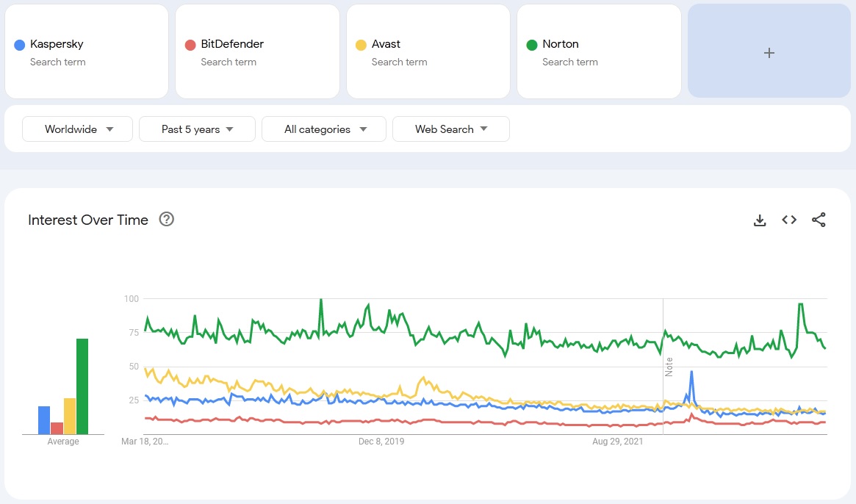
Task: Click the blue Kaspersky average bar
Action: [44, 420]
